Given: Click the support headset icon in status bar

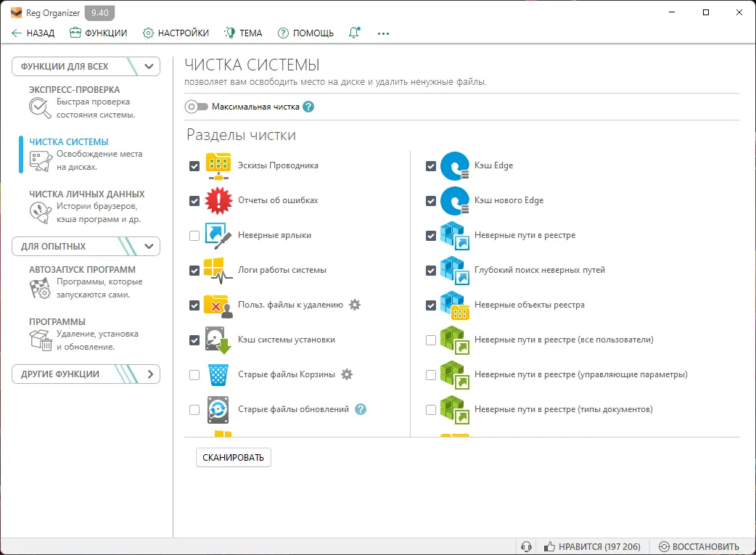Looking at the screenshot, I should click(x=527, y=546).
